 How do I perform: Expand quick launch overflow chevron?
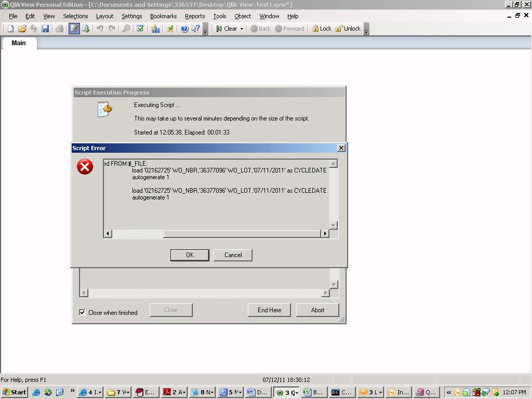pos(72,391)
